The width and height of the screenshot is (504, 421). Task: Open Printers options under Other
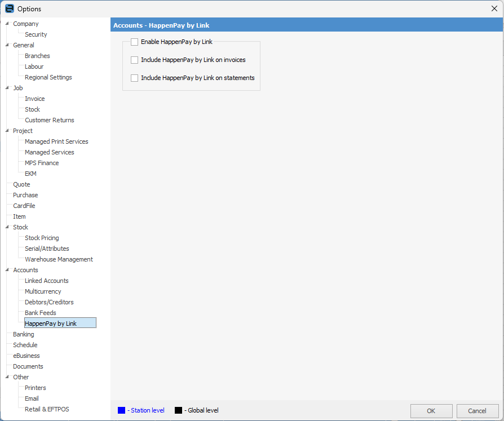point(36,388)
